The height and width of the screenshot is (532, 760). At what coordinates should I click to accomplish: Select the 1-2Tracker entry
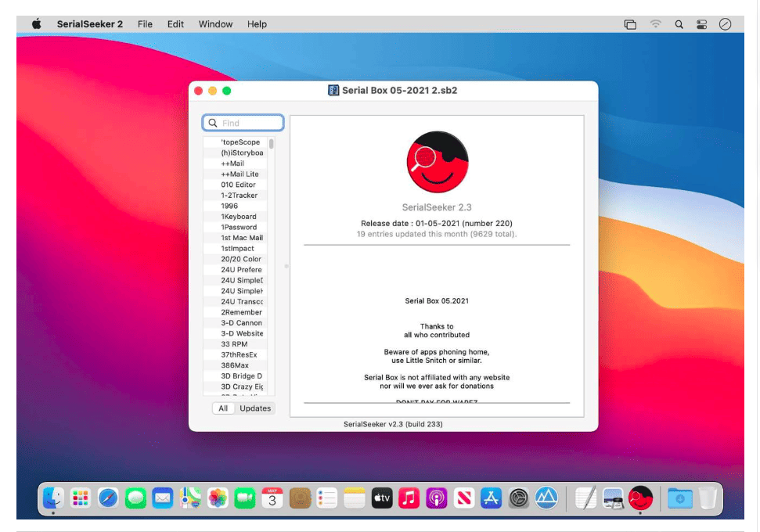[x=235, y=196]
